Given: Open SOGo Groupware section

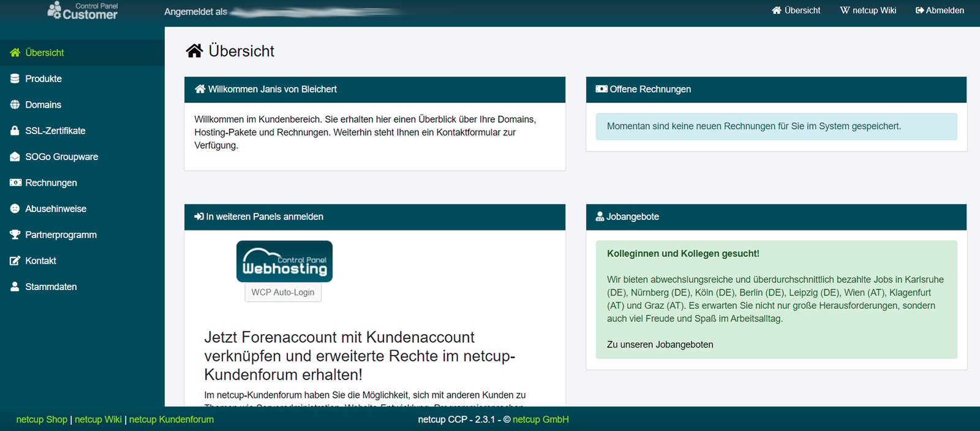Looking at the screenshot, I should pos(82,157).
